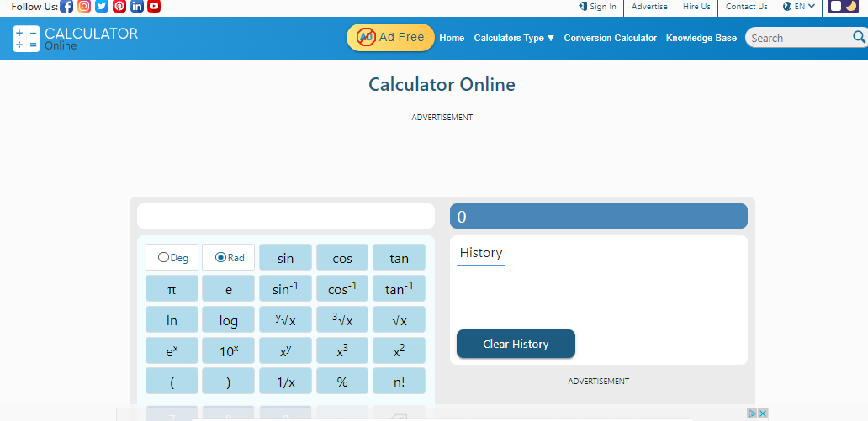Select the Deg radio button
The image size is (868, 421).
tap(163, 257)
